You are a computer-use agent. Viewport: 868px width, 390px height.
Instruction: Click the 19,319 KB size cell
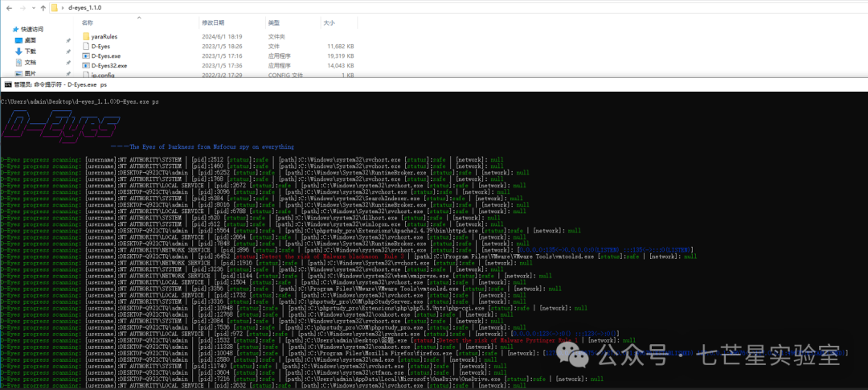[x=341, y=56]
